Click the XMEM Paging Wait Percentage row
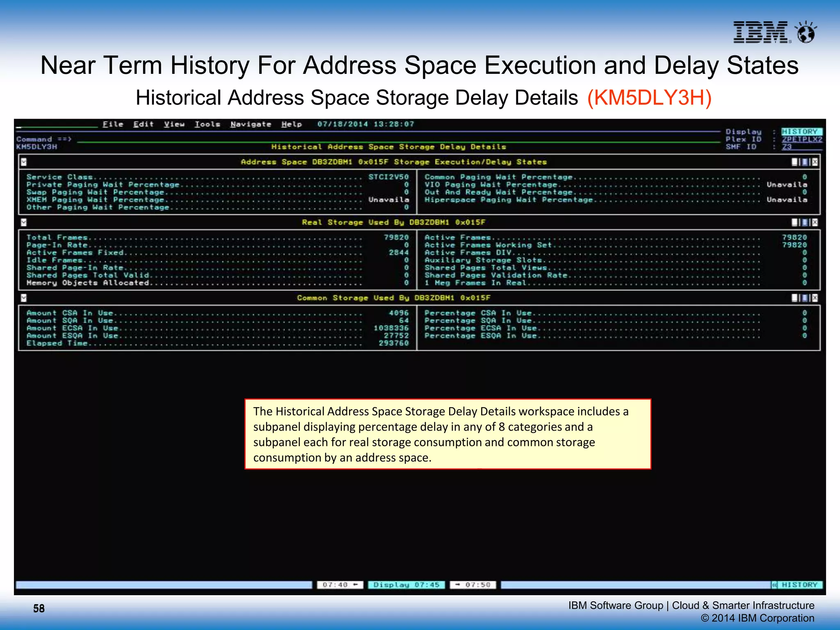Screen dimensions: 840x630 218,200
